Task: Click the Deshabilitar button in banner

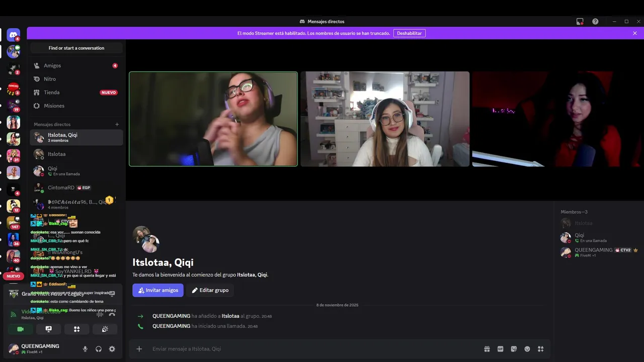Action: 409,33
